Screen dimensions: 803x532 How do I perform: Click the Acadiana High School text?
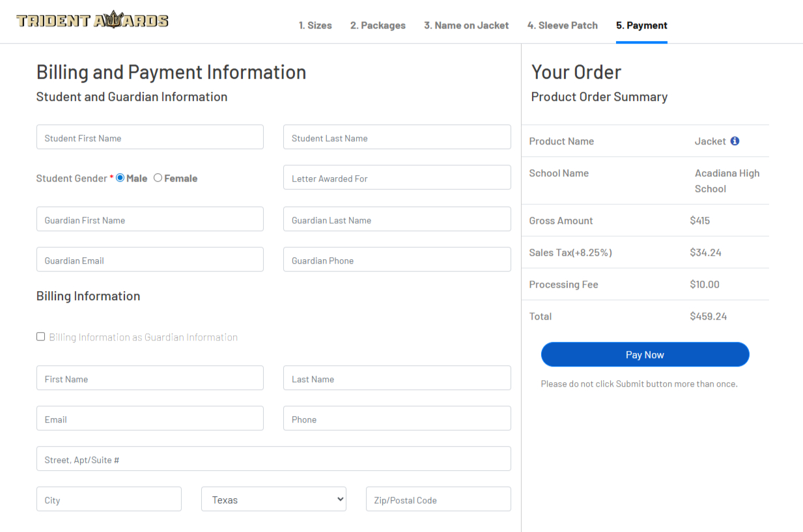727,181
